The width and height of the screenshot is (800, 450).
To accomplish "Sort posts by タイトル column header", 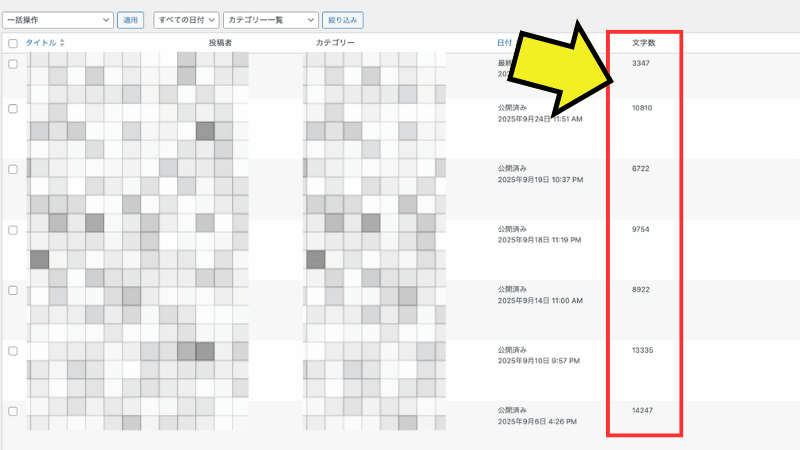I will pyautogui.click(x=41, y=44).
